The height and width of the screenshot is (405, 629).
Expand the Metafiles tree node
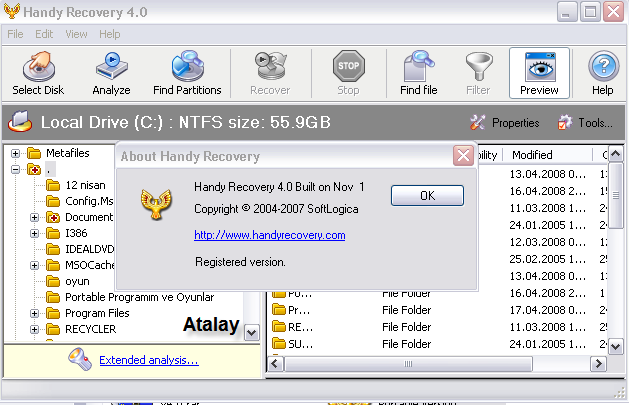pyautogui.click(x=15, y=153)
